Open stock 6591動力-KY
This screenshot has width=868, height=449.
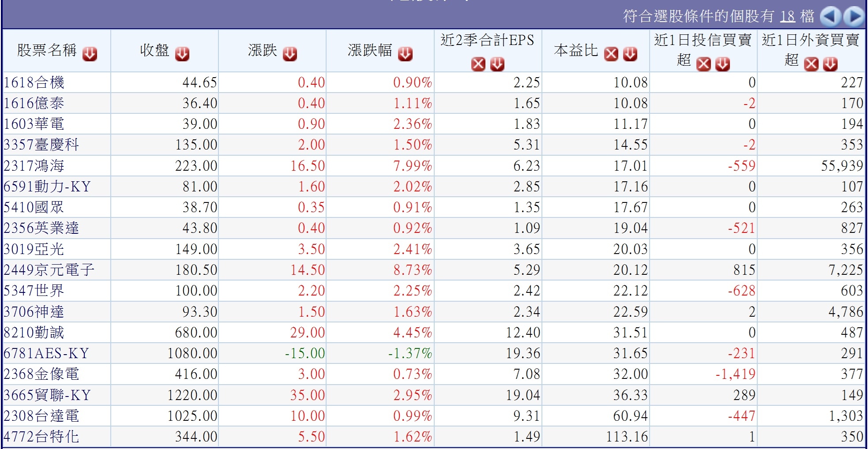point(47,187)
